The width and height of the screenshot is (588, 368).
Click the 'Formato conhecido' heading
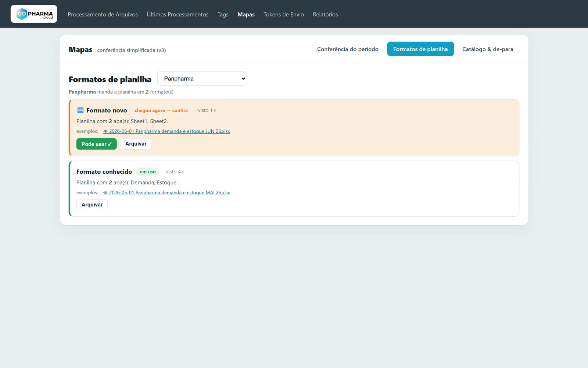click(x=104, y=171)
